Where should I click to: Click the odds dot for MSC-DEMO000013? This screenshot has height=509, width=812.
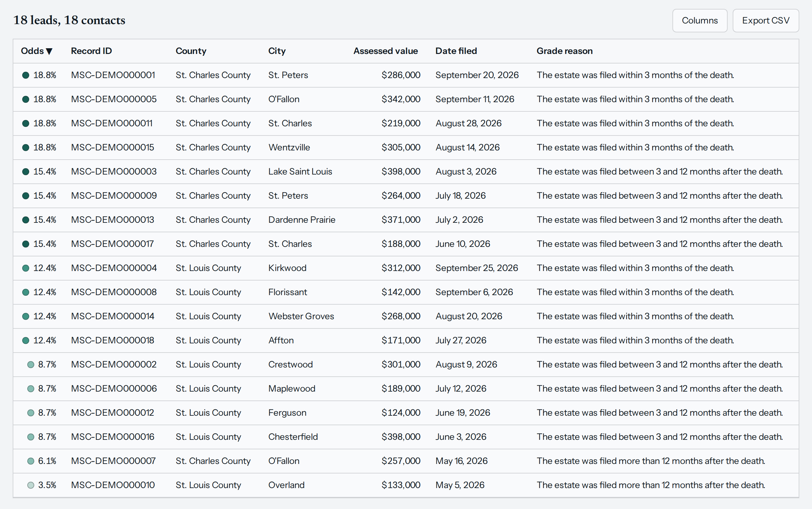(26, 220)
